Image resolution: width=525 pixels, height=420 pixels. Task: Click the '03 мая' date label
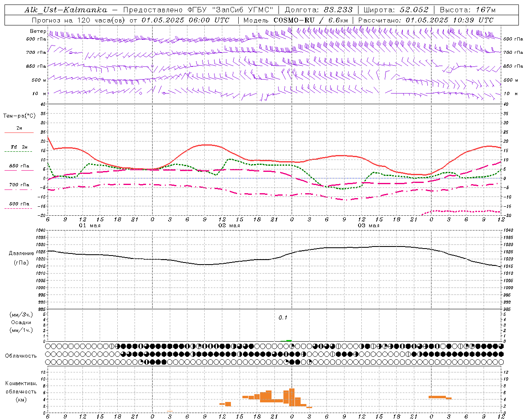369,226
